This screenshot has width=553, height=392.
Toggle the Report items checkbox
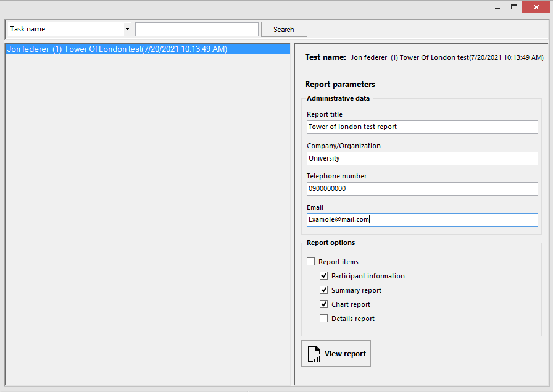310,262
